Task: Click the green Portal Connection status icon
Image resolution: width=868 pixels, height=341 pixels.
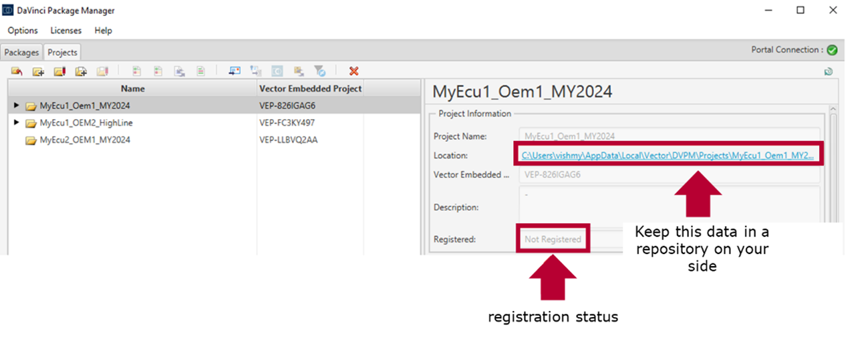Action: (x=831, y=50)
